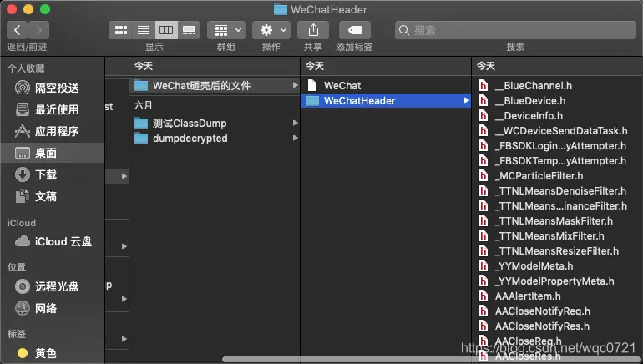Focus the 搜索 search field

click(x=515, y=30)
